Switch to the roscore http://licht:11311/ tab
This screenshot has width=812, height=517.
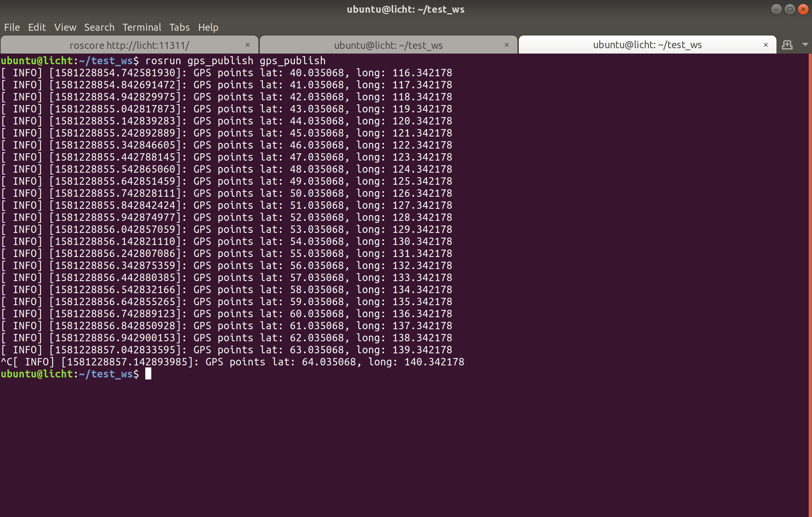point(130,45)
